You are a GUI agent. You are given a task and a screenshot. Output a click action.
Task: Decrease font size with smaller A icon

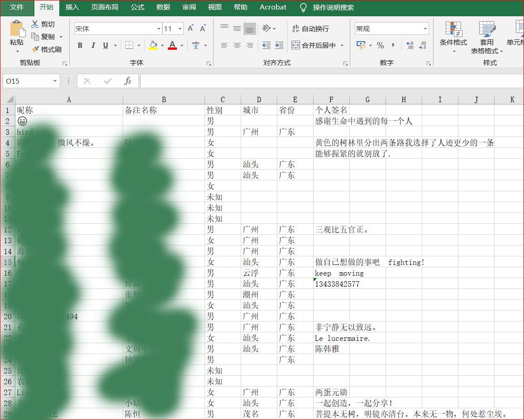203,29
